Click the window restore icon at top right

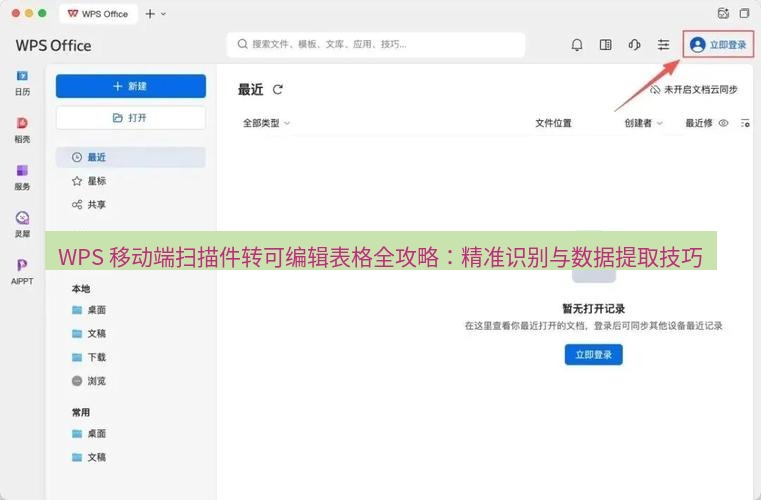coord(744,14)
